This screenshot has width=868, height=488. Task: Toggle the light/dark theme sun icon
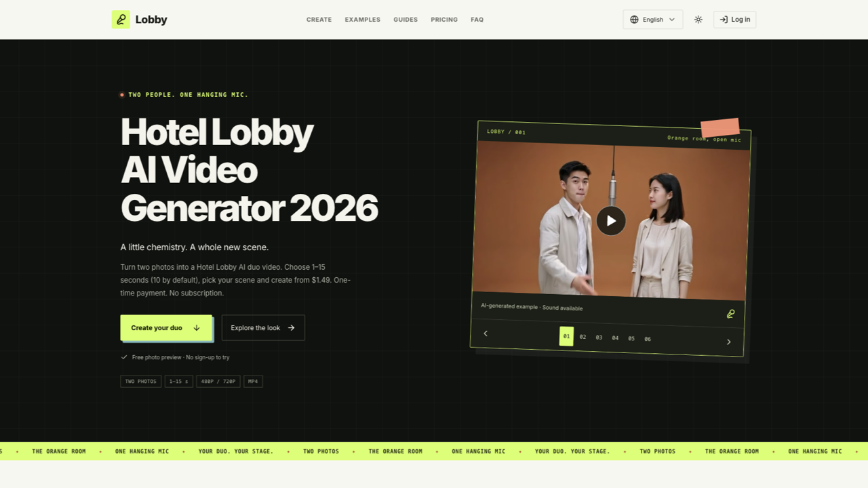pyautogui.click(x=698, y=20)
